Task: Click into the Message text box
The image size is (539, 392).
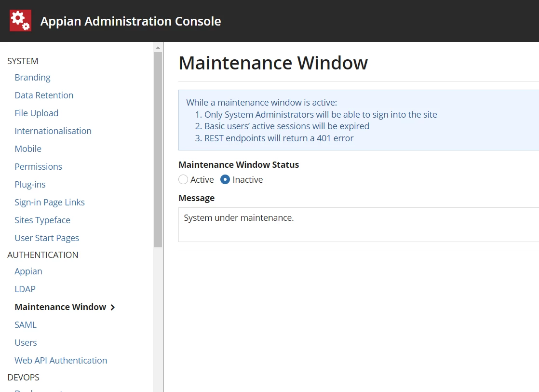Action: point(359,225)
